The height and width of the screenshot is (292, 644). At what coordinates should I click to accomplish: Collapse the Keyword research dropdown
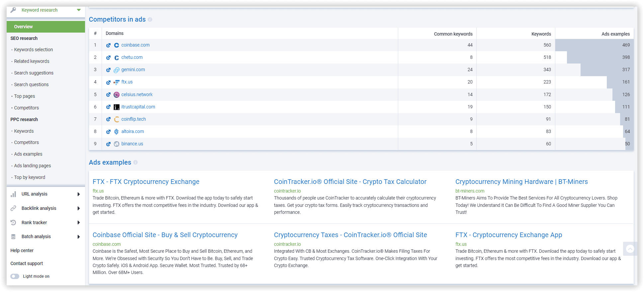click(79, 10)
